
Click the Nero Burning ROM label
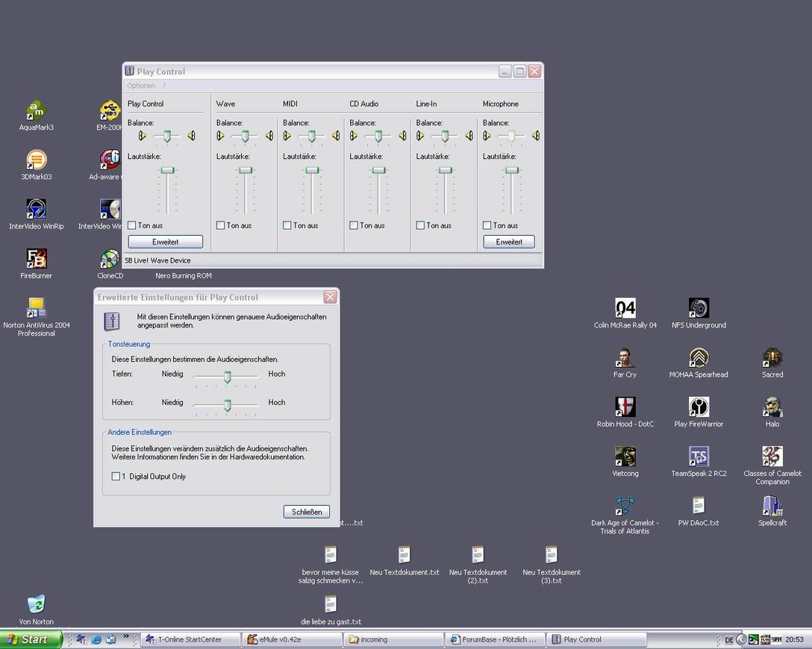[184, 276]
